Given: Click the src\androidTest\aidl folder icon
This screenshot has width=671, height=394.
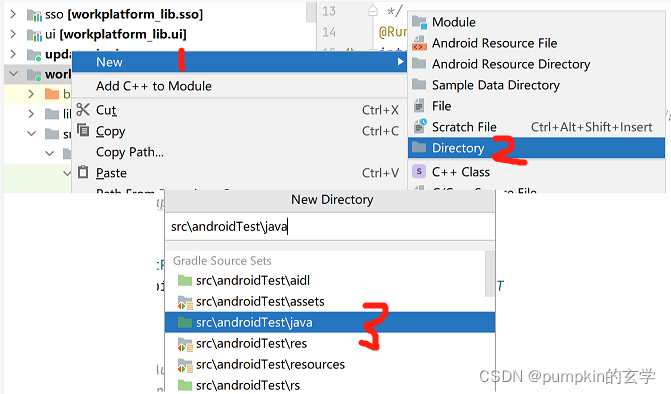Looking at the screenshot, I should (185, 281).
